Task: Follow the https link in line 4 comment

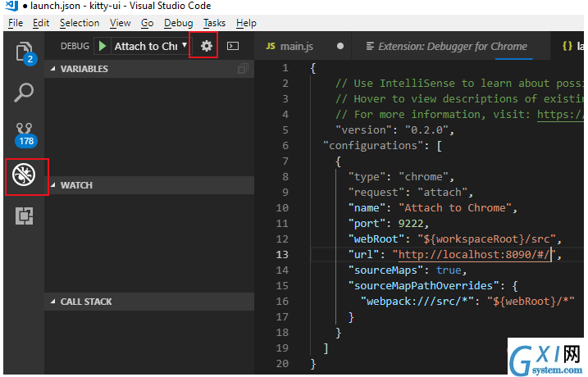Action: click(560, 114)
